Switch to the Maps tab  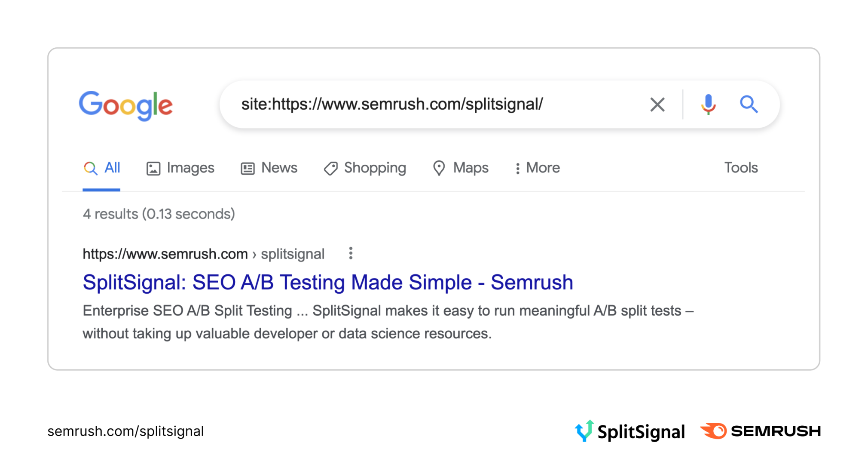tap(471, 168)
